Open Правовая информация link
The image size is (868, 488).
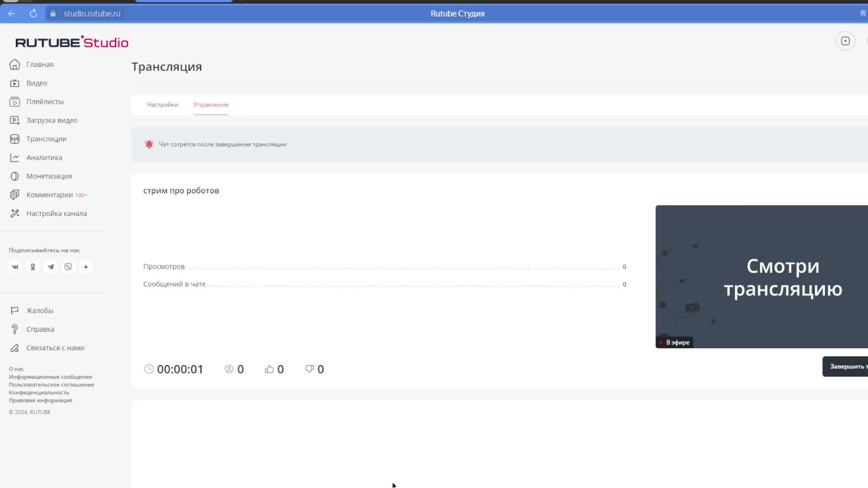click(41, 400)
